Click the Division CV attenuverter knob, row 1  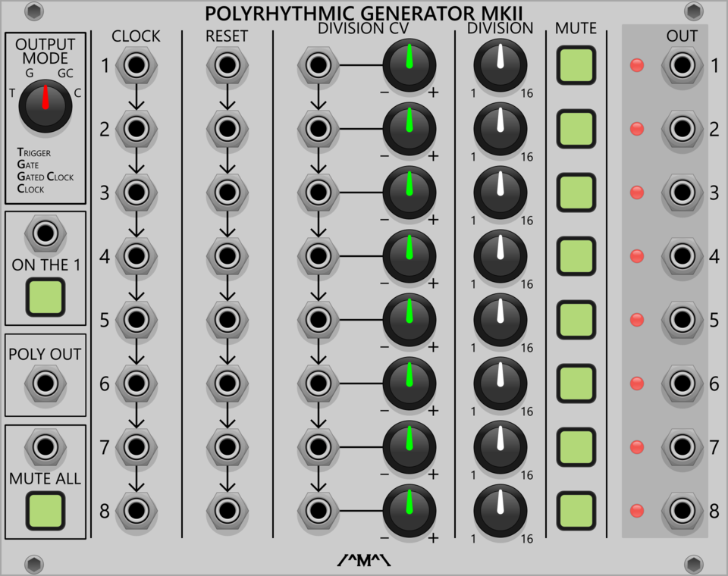coord(409,65)
